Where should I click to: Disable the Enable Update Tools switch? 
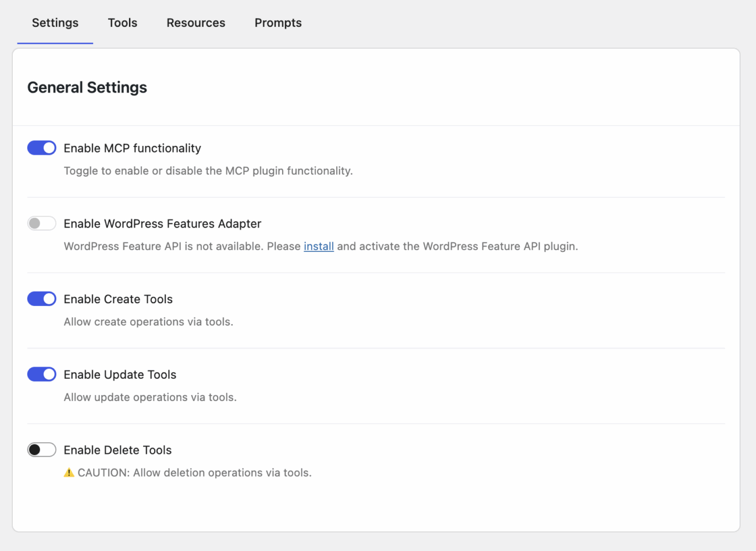coord(41,374)
